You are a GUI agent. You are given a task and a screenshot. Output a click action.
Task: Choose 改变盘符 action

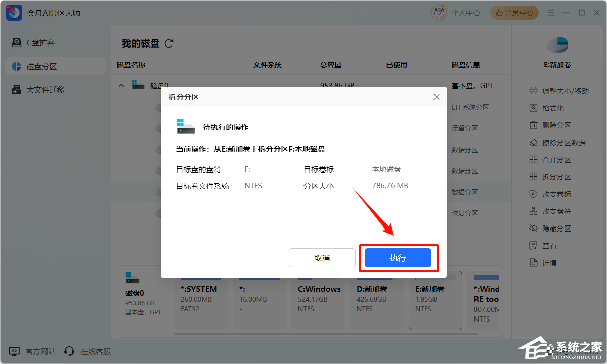tap(550, 211)
